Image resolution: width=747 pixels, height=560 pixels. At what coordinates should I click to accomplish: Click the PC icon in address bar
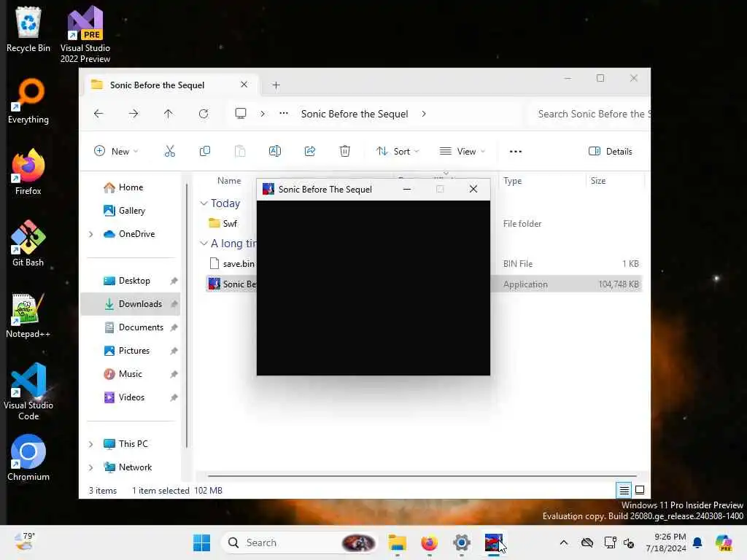[x=241, y=114]
